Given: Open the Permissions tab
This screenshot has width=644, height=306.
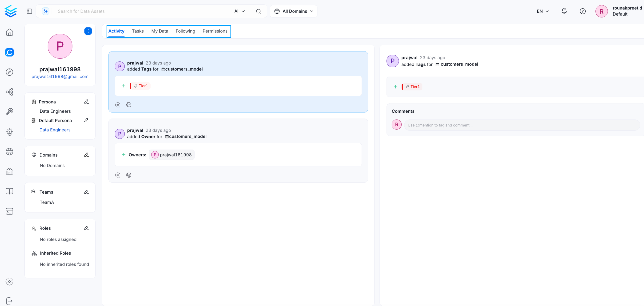Looking at the screenshot, I should [215, 31].
